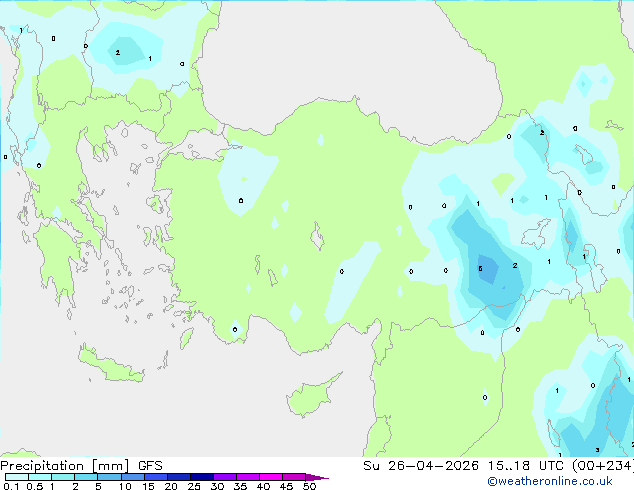Image resolution: width=634 pixels, height=490 pixels.
Task: Open the weatheronline.co.uk link
Action: (550, 481)
